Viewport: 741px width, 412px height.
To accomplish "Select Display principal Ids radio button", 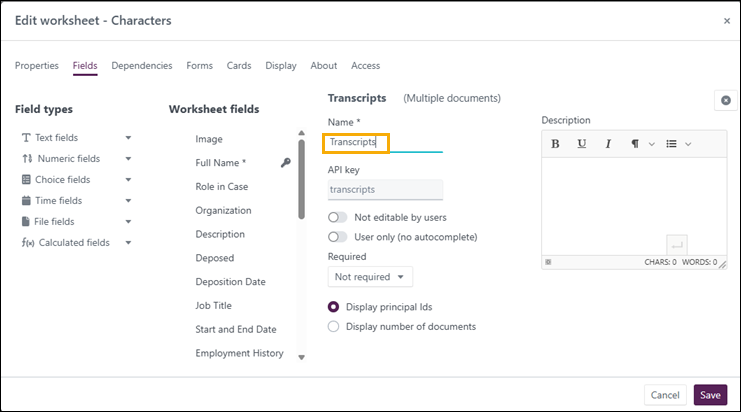I will (333, 307).
